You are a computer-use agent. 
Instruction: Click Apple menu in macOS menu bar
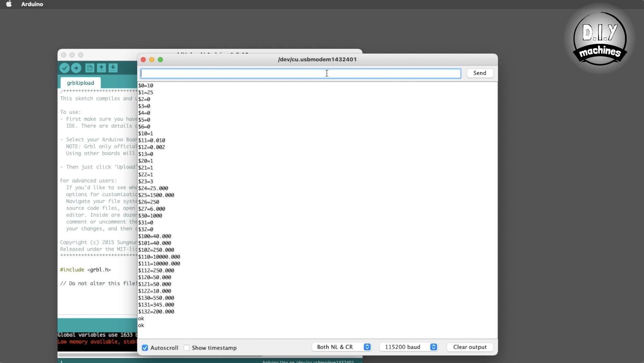point(10,4)
